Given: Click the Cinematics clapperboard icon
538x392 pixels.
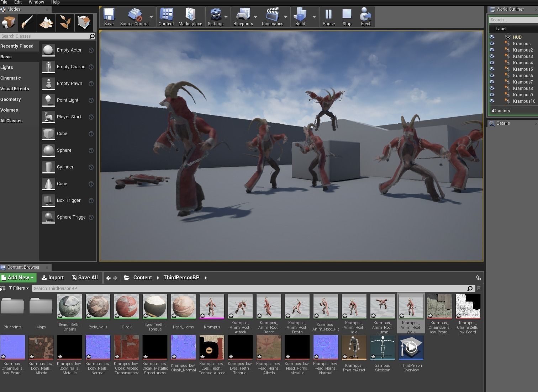Looking at the screenshot, I should point(273,17).
